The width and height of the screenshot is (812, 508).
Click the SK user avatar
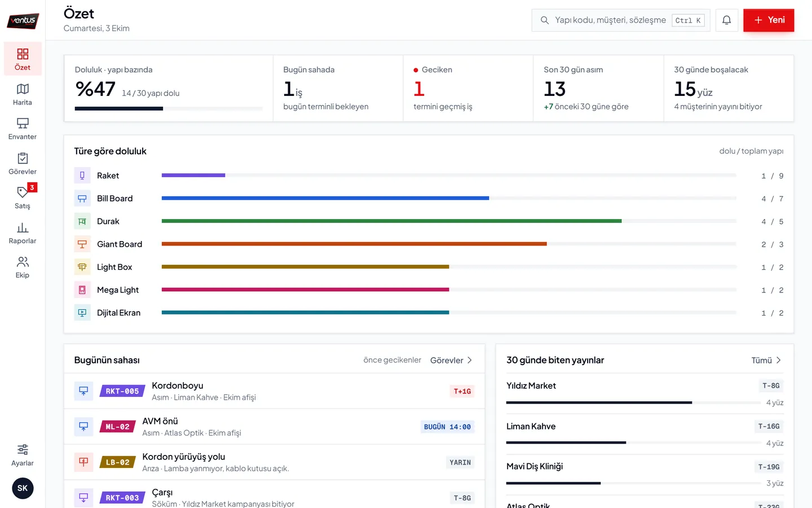(x=23, y=488)
